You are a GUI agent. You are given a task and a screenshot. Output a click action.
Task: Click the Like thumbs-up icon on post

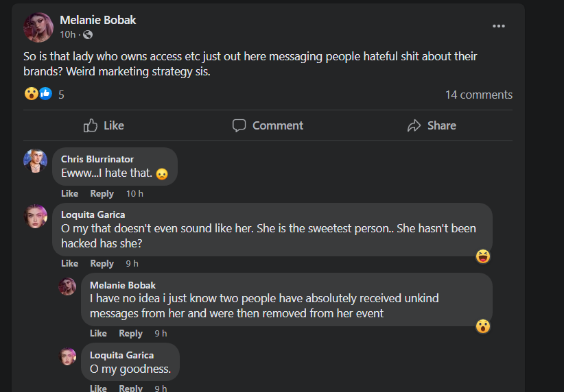(x=91, y=125)
